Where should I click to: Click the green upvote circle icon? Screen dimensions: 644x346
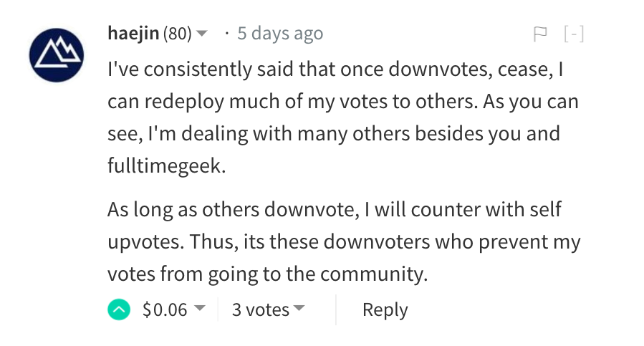(119, 309)
